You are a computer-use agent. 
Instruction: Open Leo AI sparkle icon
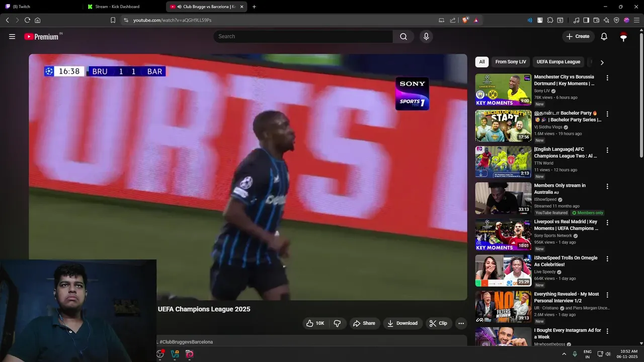click(x=606, y=20)
